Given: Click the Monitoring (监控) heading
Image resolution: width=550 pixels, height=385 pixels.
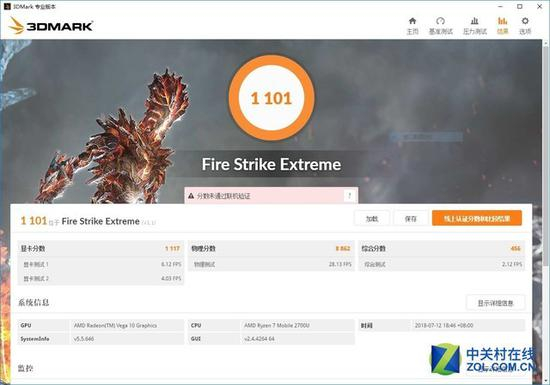Looking at the screenshot, I should [26, 368].
